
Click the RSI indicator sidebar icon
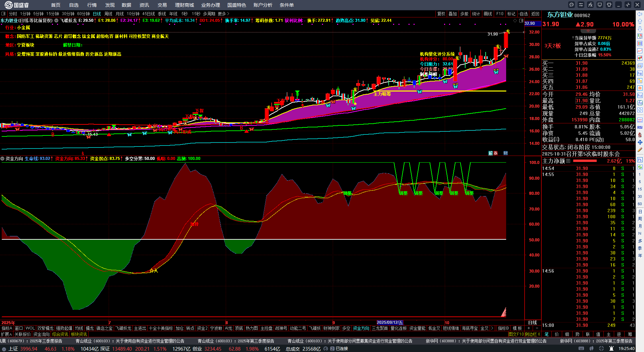(640, 127)
